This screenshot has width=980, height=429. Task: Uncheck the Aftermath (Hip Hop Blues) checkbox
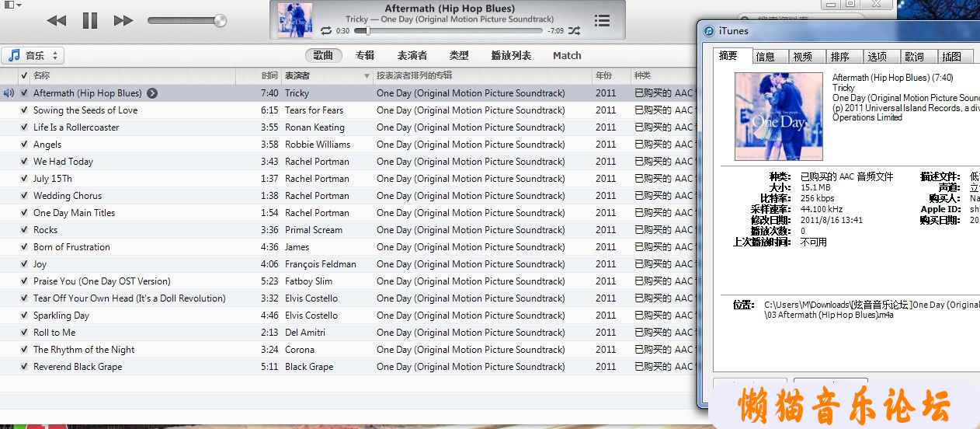point(24,93)
